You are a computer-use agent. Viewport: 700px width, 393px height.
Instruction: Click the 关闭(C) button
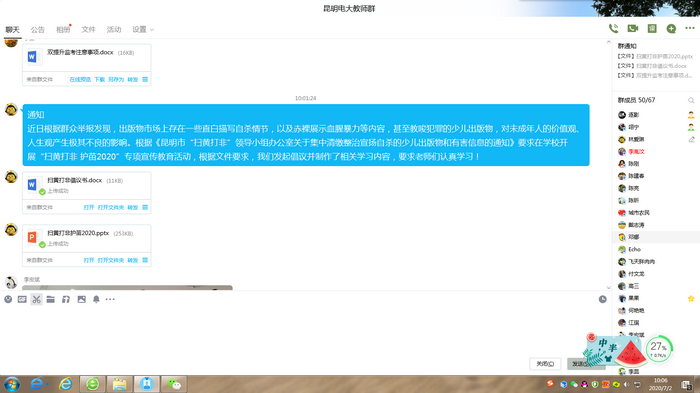pyautogui.click(x=545, y=364)
